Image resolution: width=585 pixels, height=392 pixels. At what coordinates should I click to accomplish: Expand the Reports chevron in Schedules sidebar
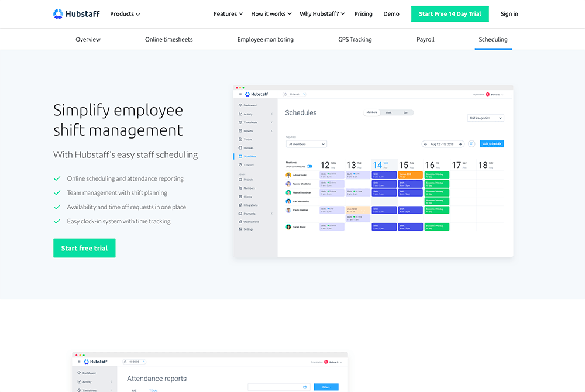point(271,131)
